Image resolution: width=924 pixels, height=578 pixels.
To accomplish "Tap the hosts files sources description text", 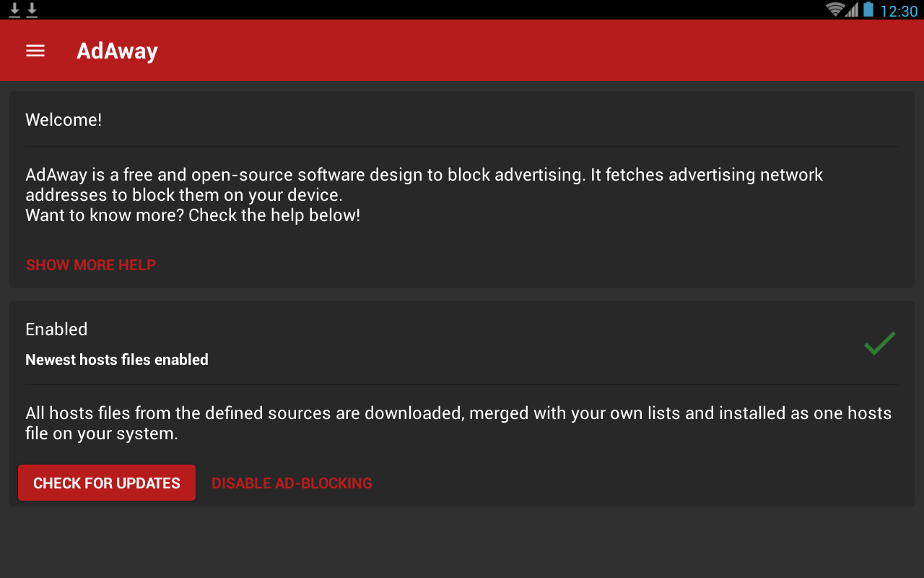I will coord(458,423).
